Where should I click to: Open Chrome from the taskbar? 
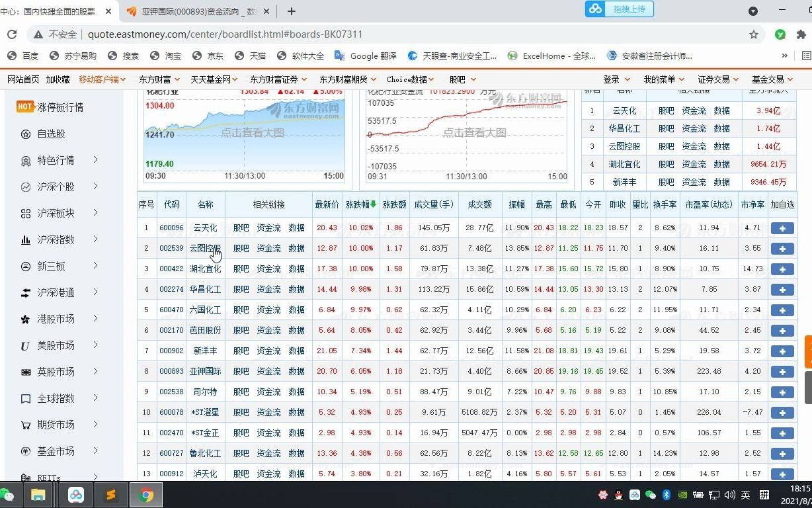146,495
